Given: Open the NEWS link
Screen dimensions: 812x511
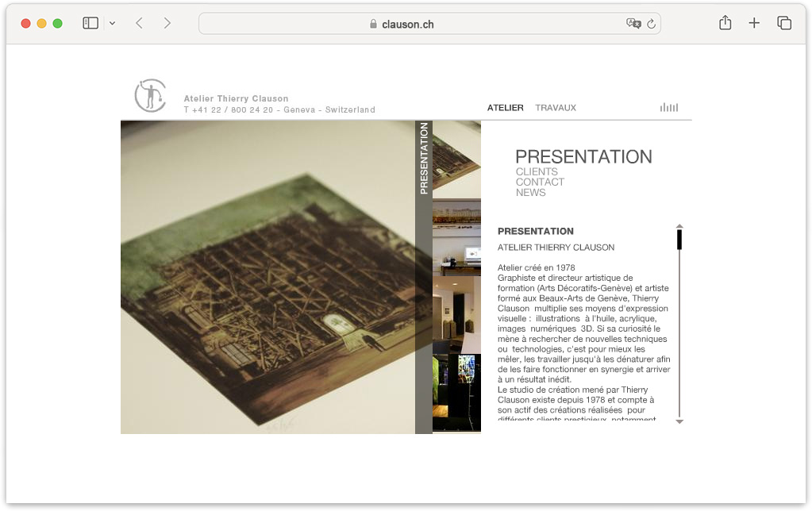Looking at the screenshot, I should 530,192.
